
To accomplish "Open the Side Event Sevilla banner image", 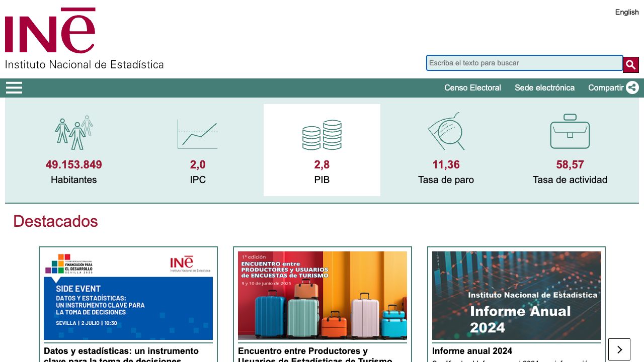I will 128,296.
